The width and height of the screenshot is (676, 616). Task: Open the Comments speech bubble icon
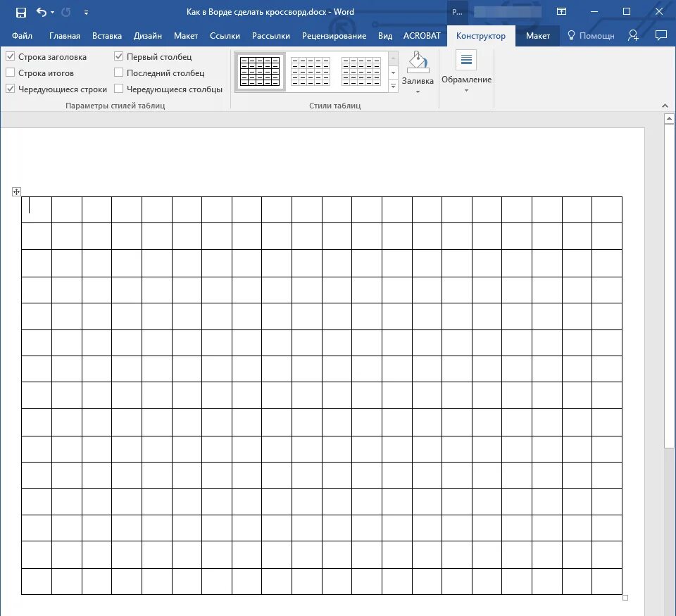661,35
